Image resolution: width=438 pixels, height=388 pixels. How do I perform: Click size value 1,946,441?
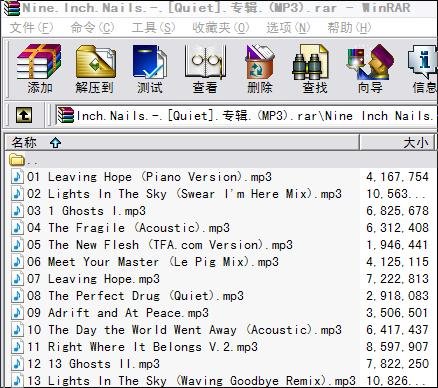click(x=397, y=245)
